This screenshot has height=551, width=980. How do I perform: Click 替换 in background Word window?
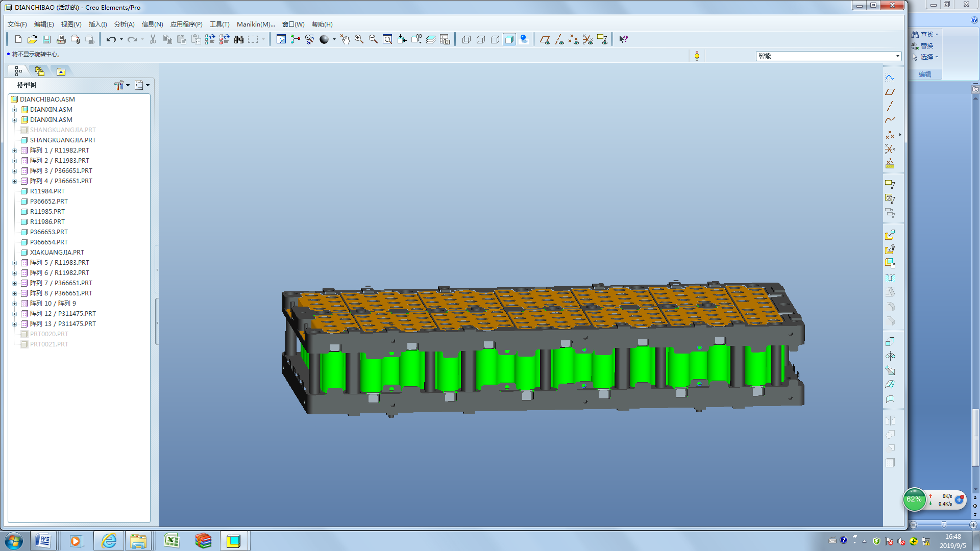tap(923, 46)
